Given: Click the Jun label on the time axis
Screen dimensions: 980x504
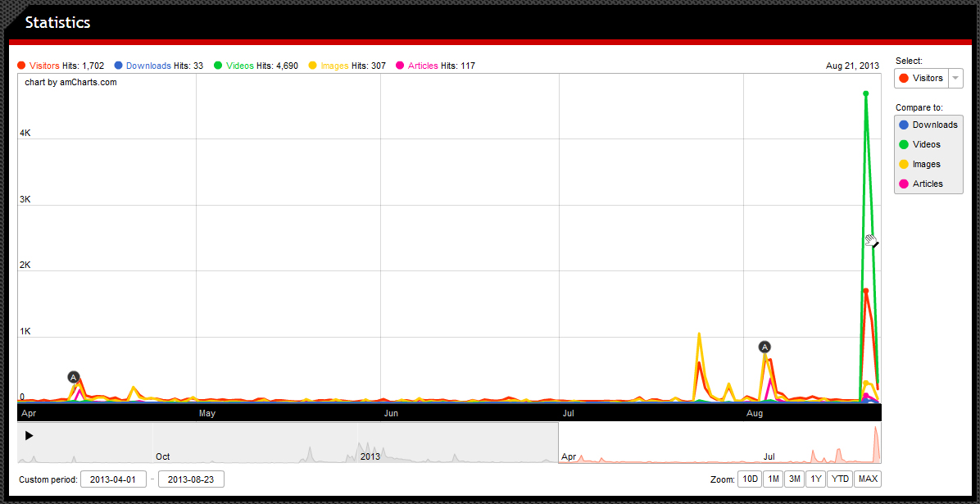Looking at the screenshot, I should click(x=391, y=413).
